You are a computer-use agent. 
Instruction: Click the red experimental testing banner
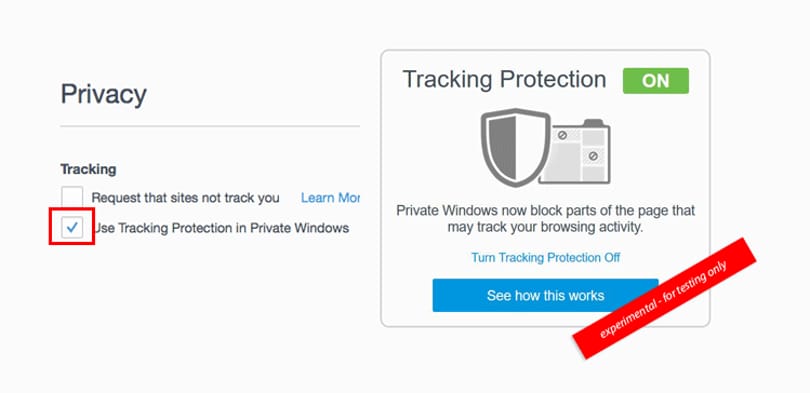(x=664, y=298)
